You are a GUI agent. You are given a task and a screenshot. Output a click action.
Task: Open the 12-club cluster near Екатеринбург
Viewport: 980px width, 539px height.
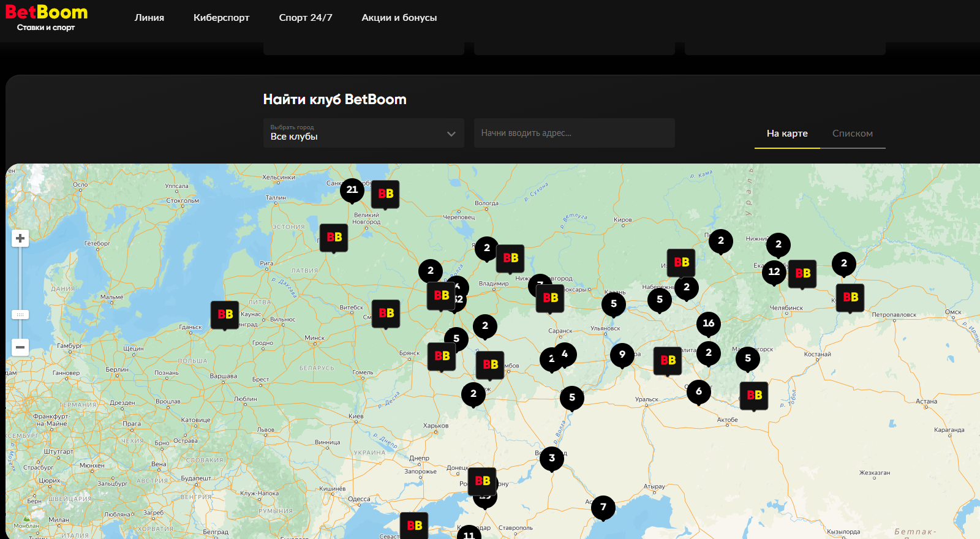774,272
